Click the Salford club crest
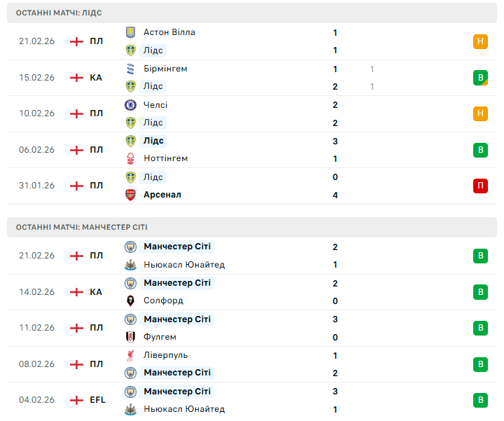This screenshot has width=504, height=421. [x=130, y=301]
